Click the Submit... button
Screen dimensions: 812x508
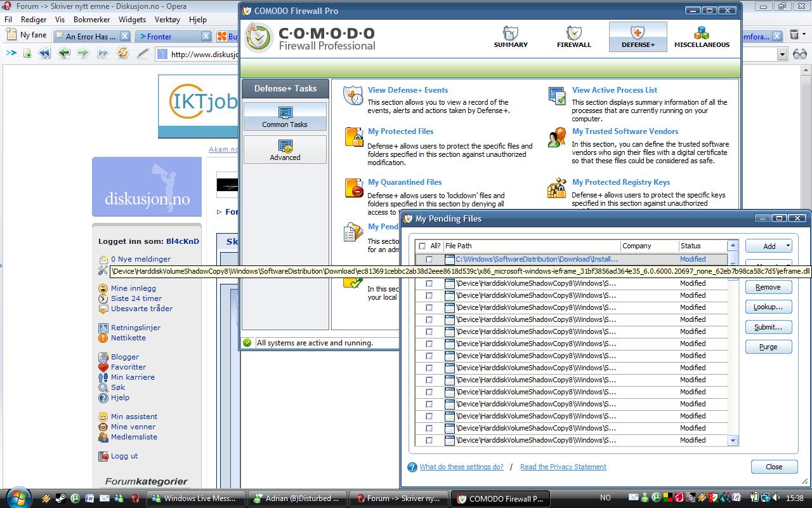click(768, 327)
